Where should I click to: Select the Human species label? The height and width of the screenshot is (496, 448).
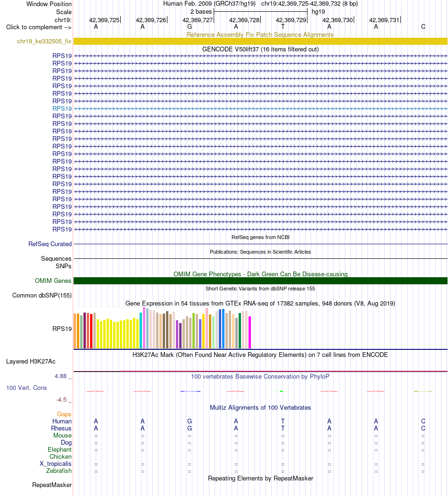click(62, 422)
